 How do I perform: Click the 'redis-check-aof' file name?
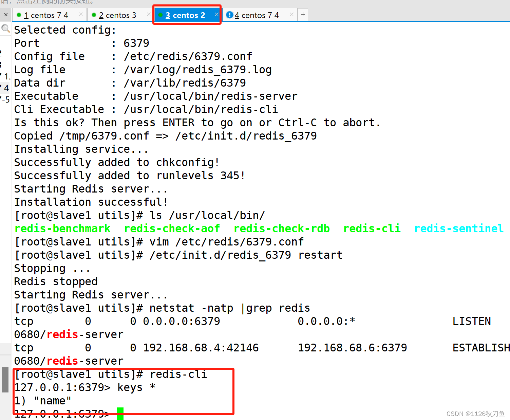coord(172,229)
